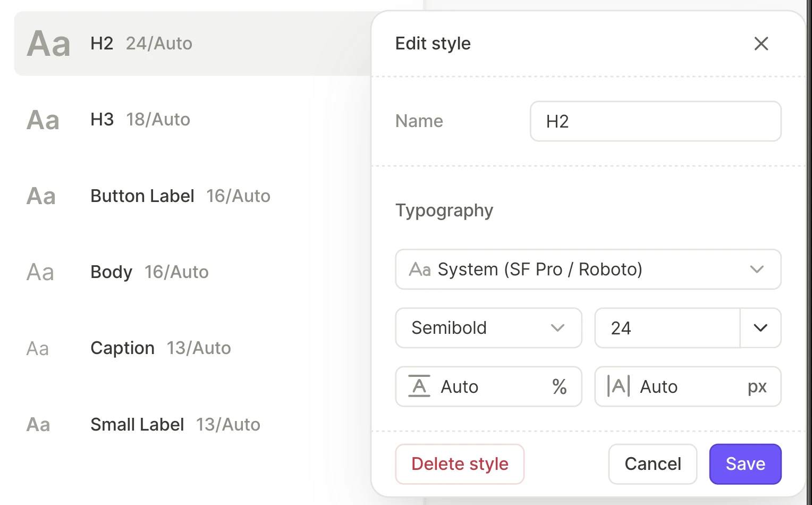This screenshot has width=812, height=505.
Task: Save the style changes
Action: tap(746, 464)
